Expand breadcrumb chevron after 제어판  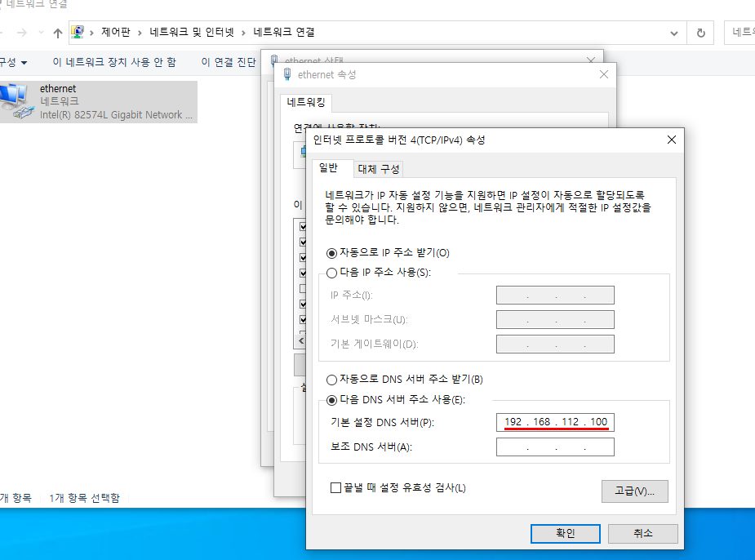pos(140,33)
